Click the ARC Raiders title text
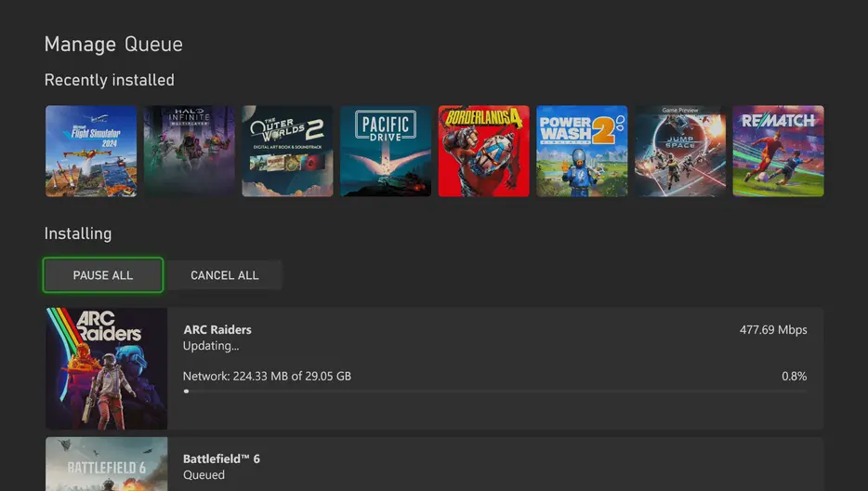 coord(217,330)
